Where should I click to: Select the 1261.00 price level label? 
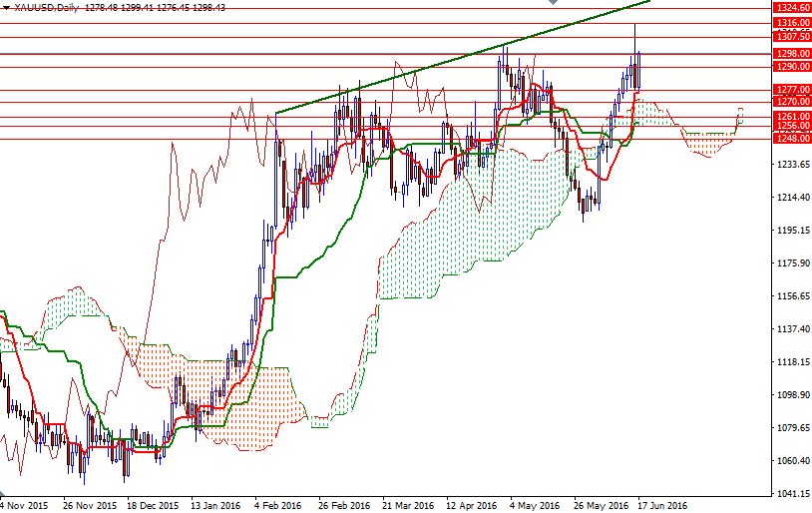click(791, 117)
